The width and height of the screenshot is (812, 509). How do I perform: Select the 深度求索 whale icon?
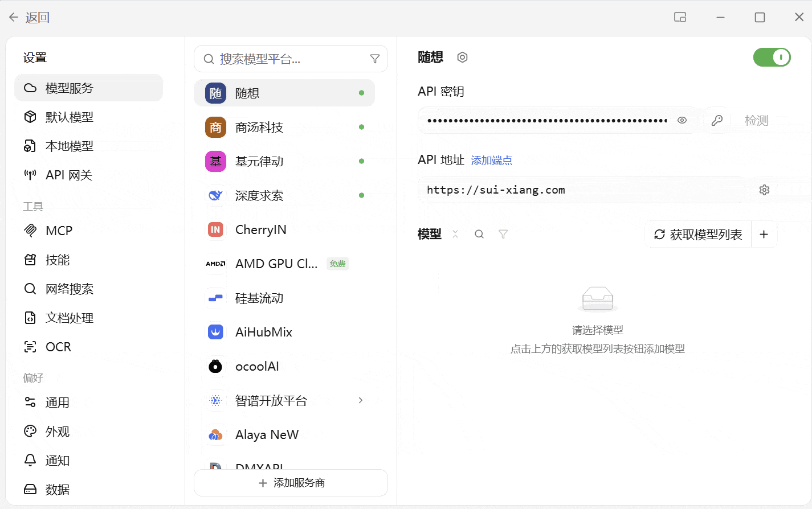(215, 195)
